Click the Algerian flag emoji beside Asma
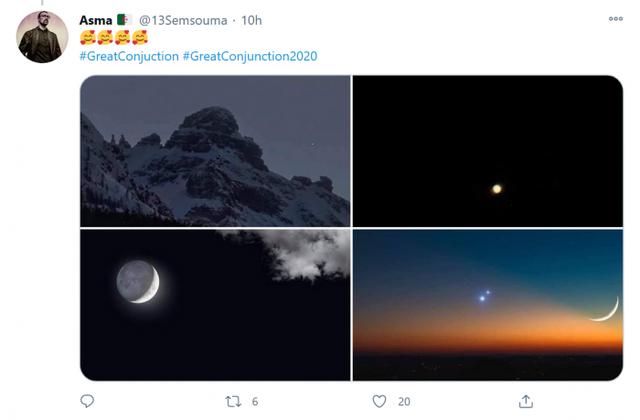Screen dimensions: 640x420 coord(124,20)
